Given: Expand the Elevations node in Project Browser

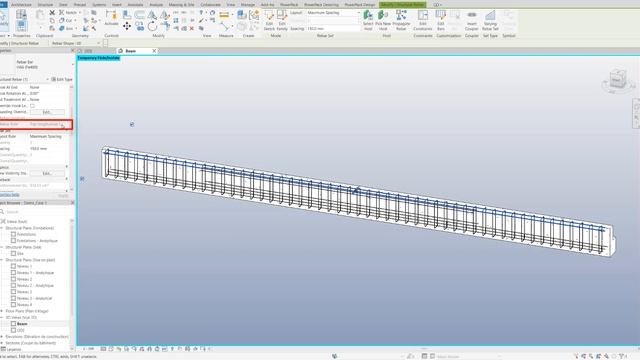Looking at the screenshot, I should coord(2,337).
